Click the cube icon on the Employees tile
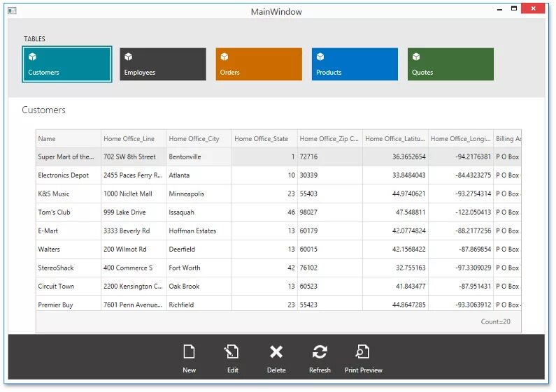The height and width of the screenshot is (392, 556). [129, 57]
